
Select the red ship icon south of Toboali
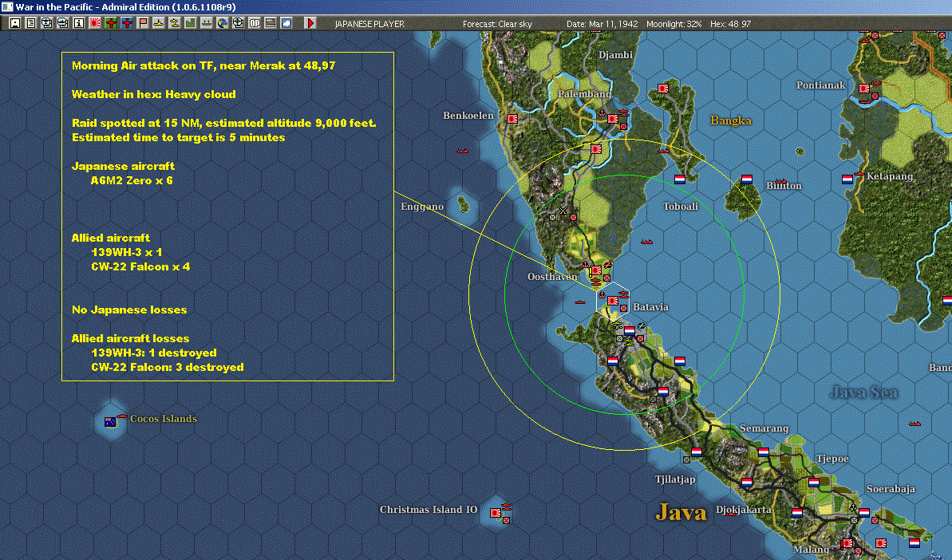click(x=646, y=241)
